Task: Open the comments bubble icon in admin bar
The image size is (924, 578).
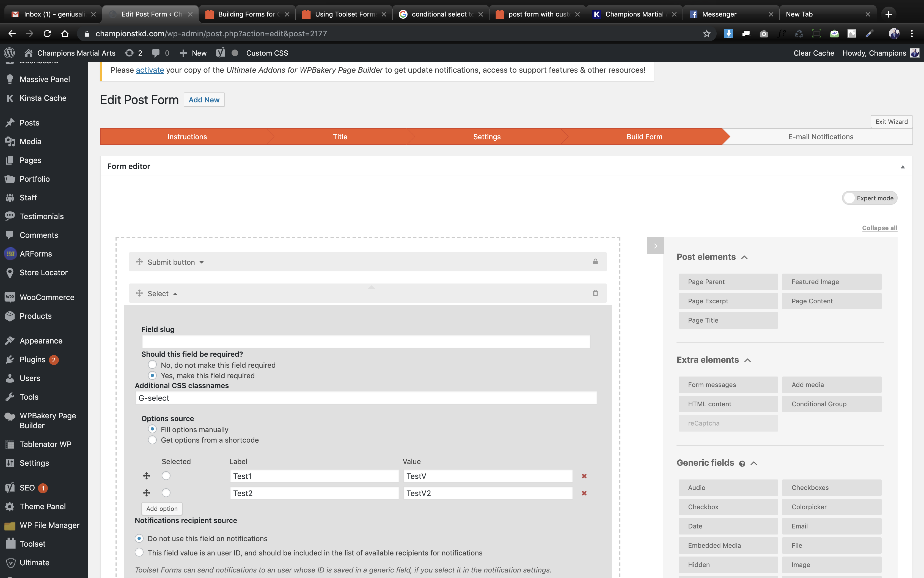Action: pyautogui.click(x=156, y=53)
